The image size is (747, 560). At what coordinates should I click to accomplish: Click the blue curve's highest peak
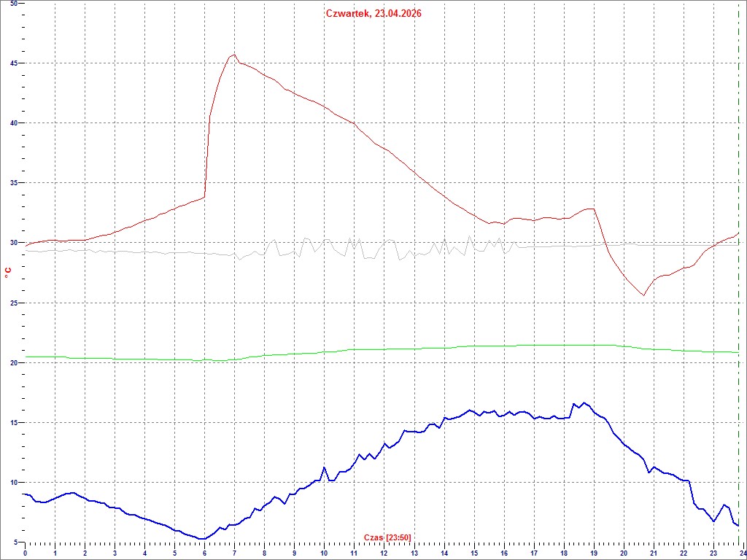point(584,402)
